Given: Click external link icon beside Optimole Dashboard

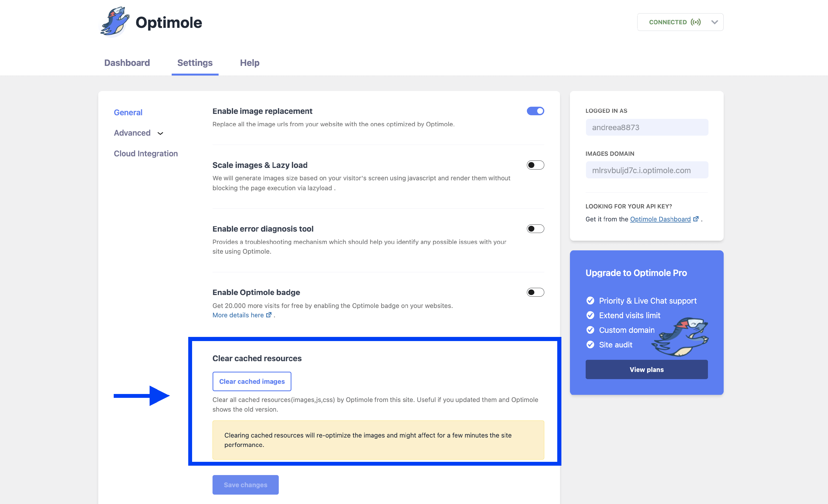Looking at the screenshot, I should (x=696, y=219).
